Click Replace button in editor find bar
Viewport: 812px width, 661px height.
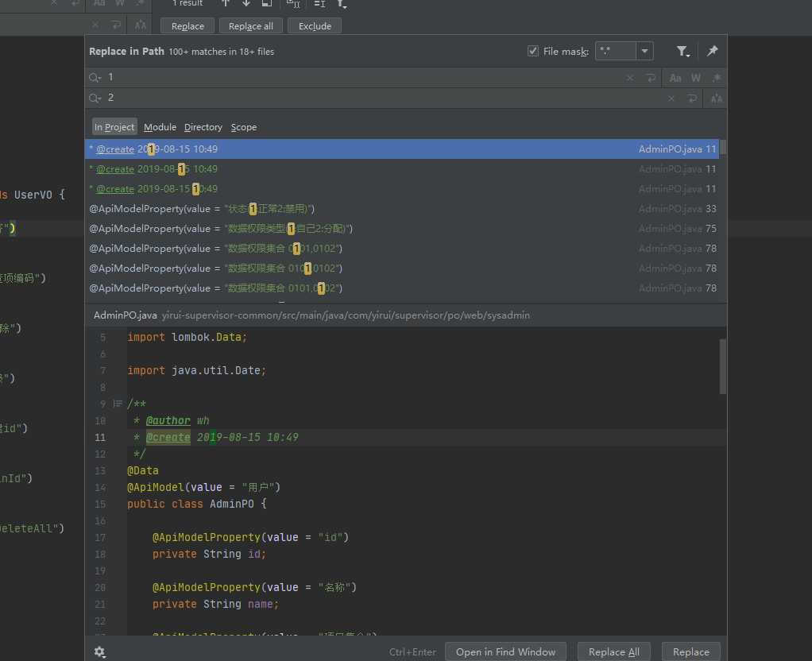pyautogui.click(x=188, y=26)
